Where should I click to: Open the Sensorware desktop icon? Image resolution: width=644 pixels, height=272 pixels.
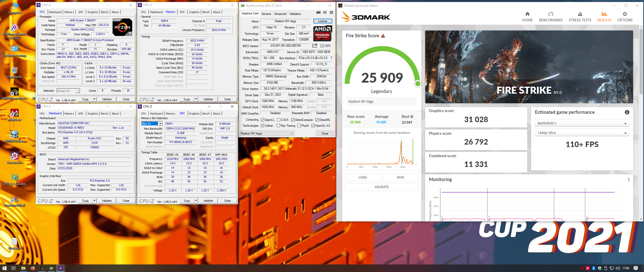coord(14,158)
